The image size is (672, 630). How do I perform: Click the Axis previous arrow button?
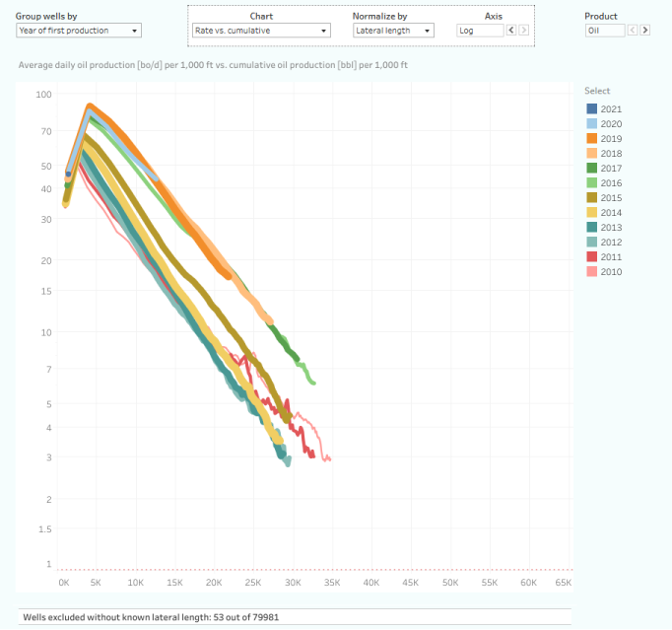[510, 30]
